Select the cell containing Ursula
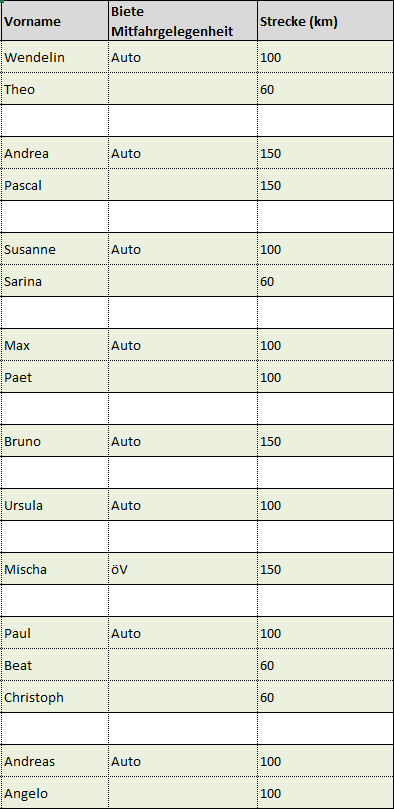Viewport: 394px width, 809px height. coord(55,505)
